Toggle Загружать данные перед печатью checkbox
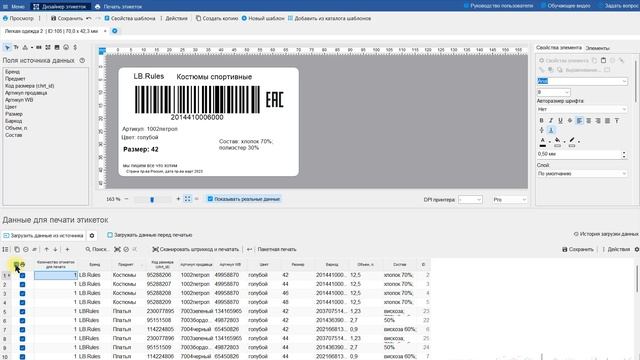This screenshot has height=360, width=640. [110, 235]
